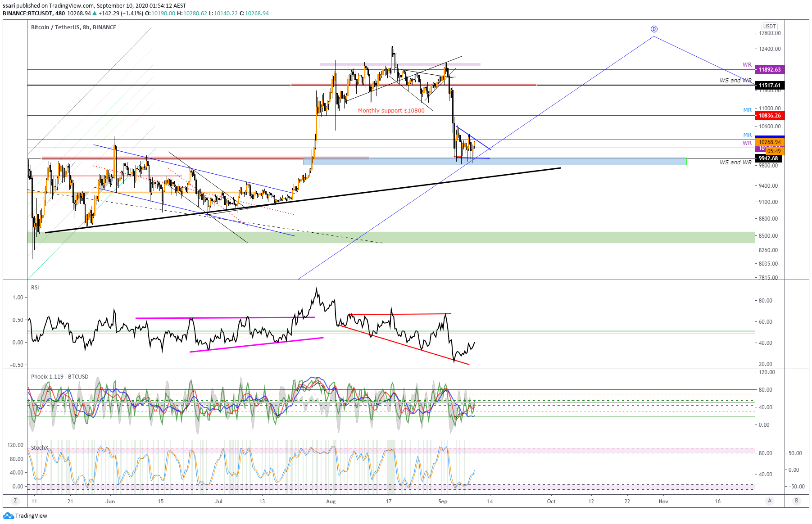Image resolution: width=812 pixels, height=524 pixels.
Task: Click the 11517.61 black price label
Action: click(770, 86)
